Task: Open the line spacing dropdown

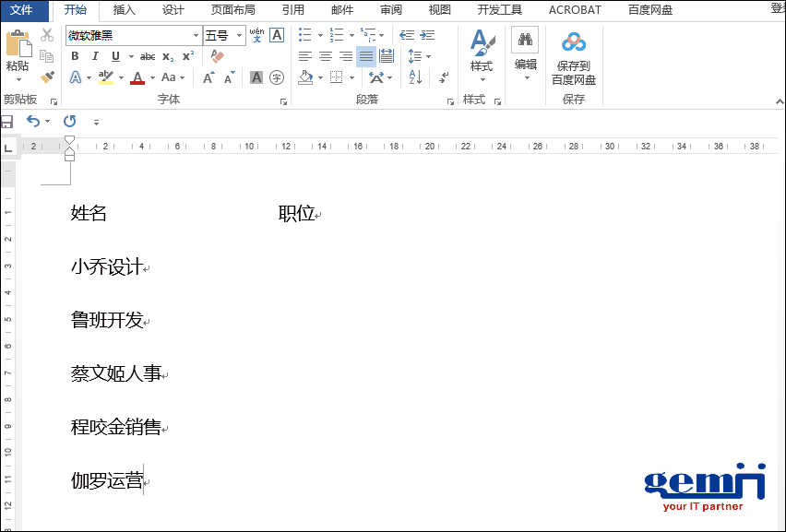Action: point(414,56)
